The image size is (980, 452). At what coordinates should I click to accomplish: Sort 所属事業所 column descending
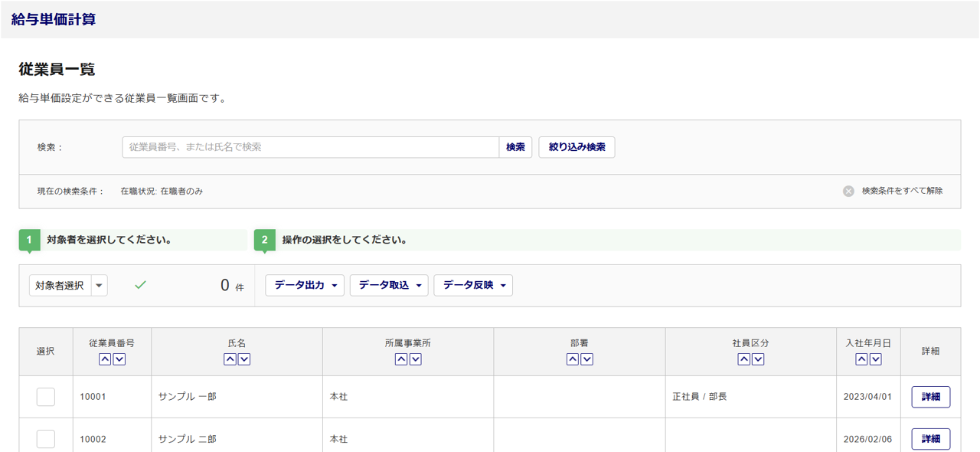pyautogui.click(x=416, y=359)
